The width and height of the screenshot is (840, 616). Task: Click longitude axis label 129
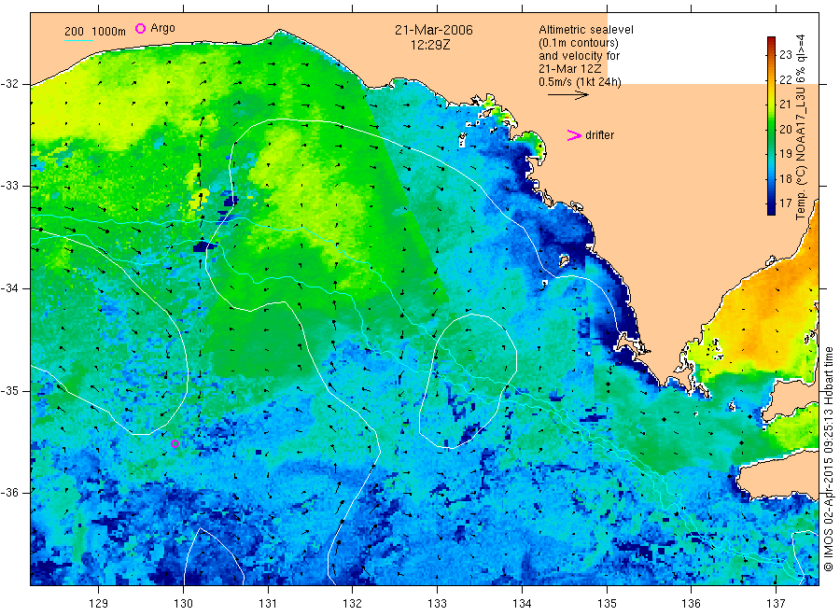click(99, 604)
